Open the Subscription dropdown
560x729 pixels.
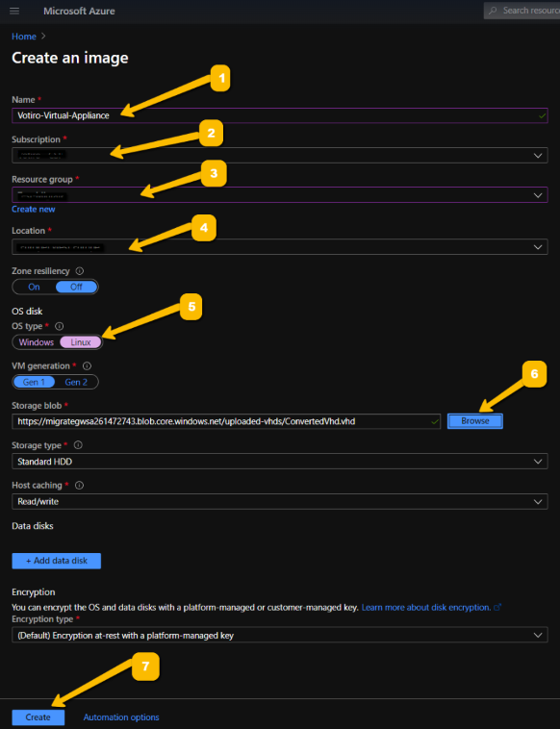[280, 155]
